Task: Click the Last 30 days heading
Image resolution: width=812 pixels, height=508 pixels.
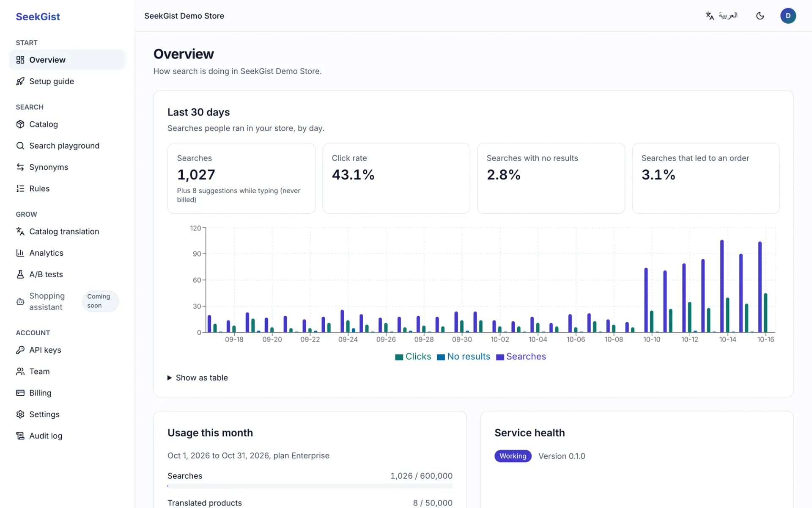Action: [198, 112]
